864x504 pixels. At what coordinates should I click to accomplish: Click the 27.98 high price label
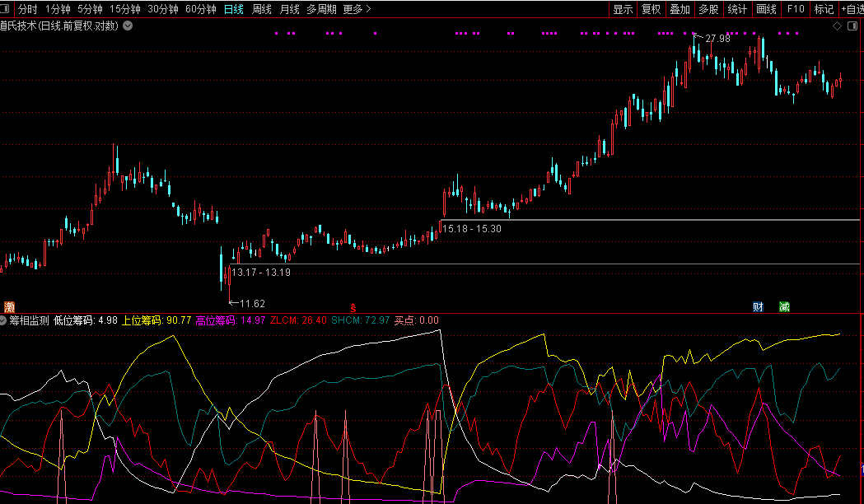[x=717, y=39]
